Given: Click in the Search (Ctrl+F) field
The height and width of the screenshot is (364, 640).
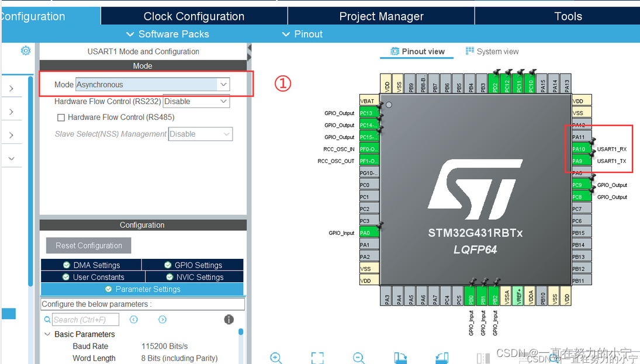Looking at the screenshot, I should 86,320.
